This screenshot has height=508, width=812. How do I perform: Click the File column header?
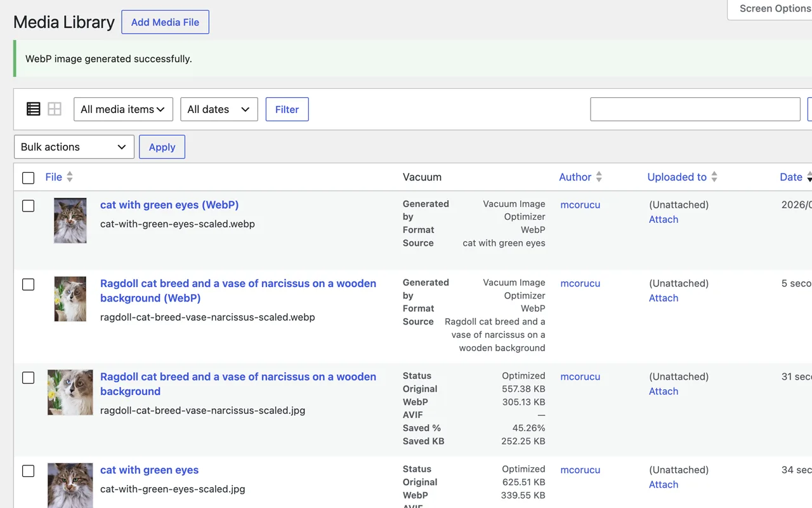pyautogui.click(x=54, y=177)
